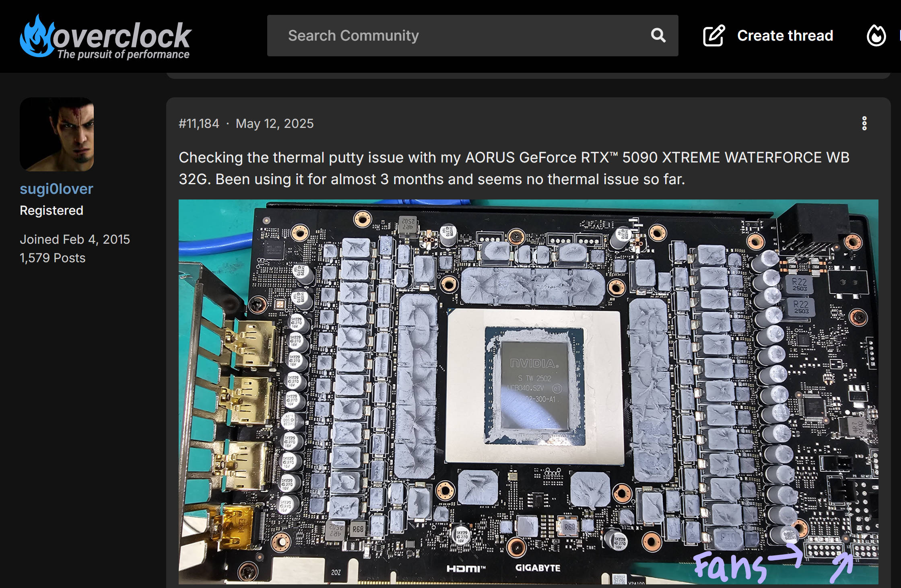The width and height of the screenshot is (901, 588).
Task: Open the flame icon in header
Action: point(876,36)
